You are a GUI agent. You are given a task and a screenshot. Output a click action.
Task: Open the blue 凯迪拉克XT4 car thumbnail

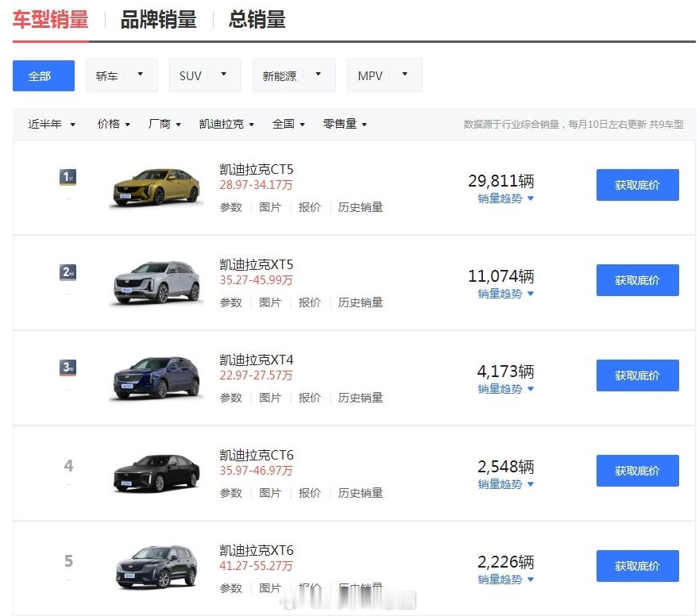(x=156, y=378)
